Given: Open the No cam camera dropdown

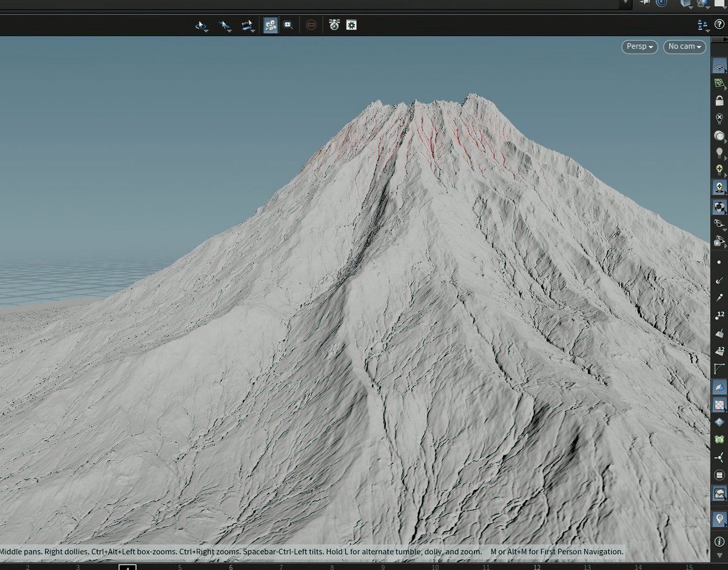Looking at the screenshot, I should pyautogui.click(x=684, y=47).
